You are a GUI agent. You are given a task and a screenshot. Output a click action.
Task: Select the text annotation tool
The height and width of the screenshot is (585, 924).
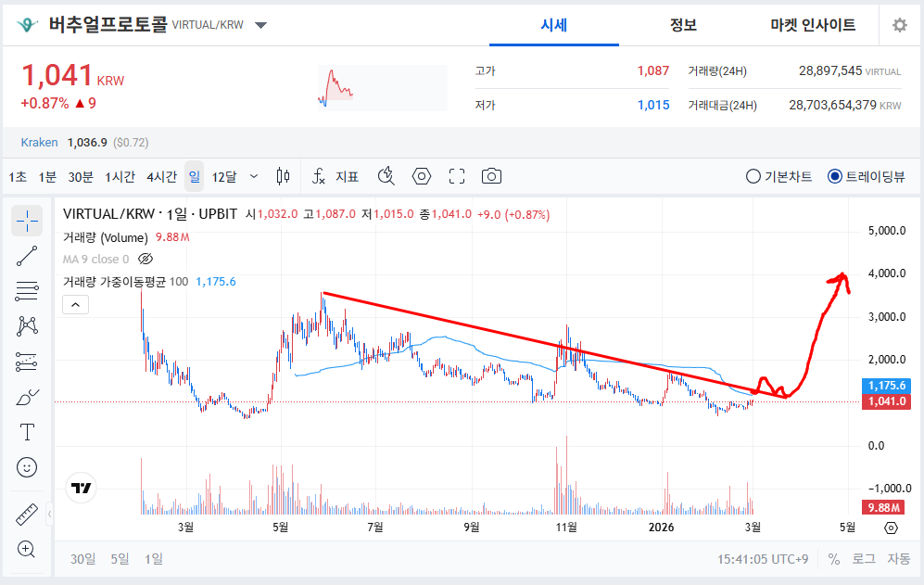27,432
